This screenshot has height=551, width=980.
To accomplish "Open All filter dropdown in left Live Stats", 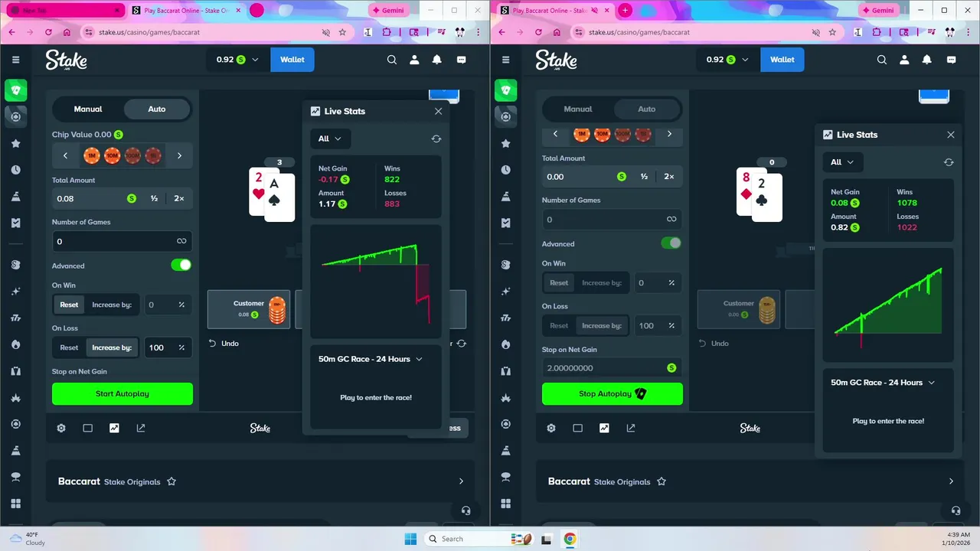I will 330,139.
